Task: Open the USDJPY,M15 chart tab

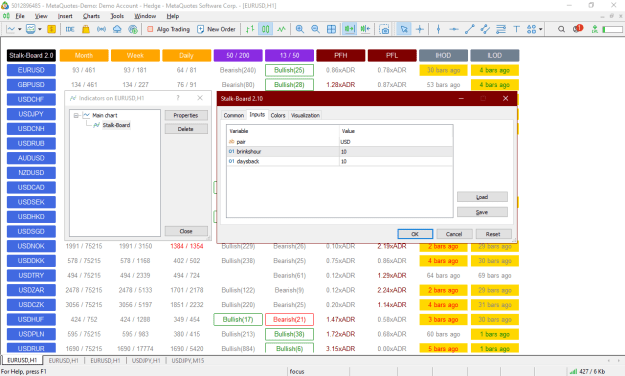Action: point(188,361)
